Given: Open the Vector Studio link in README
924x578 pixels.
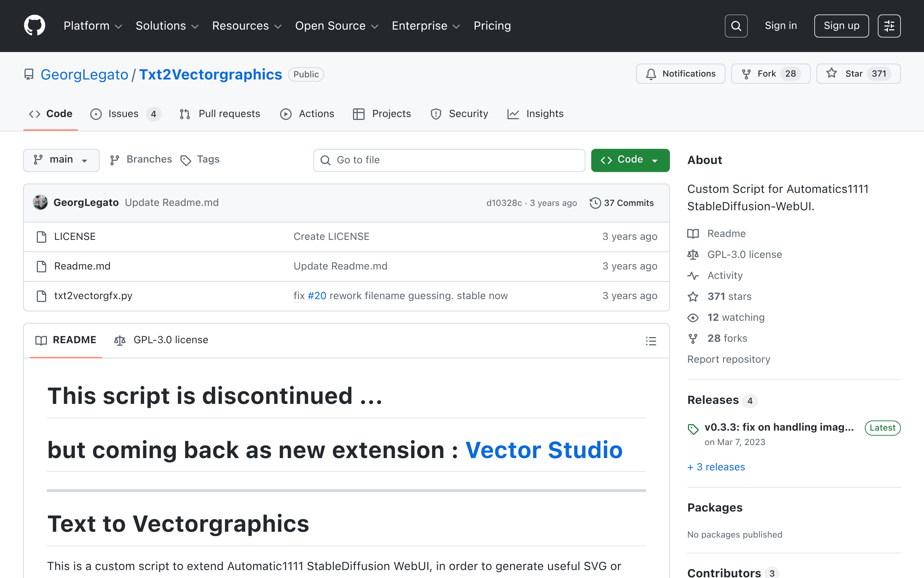Looking at the screenshot, I should pyautogui.click(x=544, y=450).
